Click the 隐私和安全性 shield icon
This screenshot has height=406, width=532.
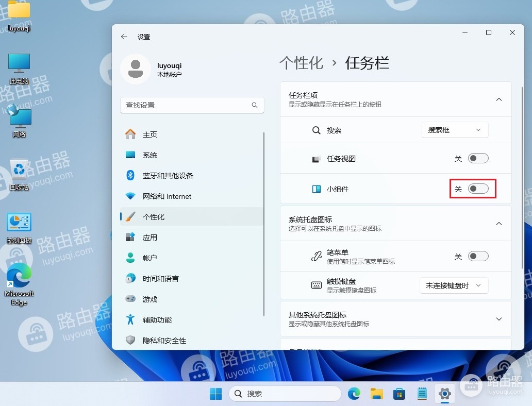pos(130,340)
